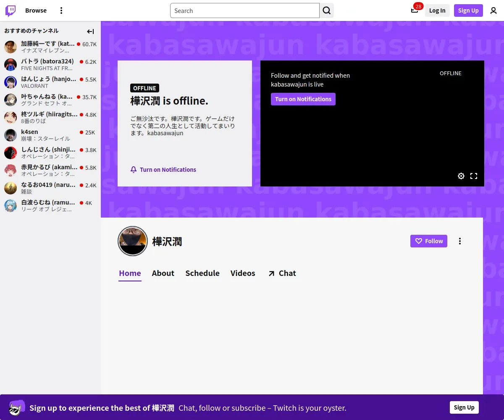
Task: Click the Search input field
Action: [245, 10]
